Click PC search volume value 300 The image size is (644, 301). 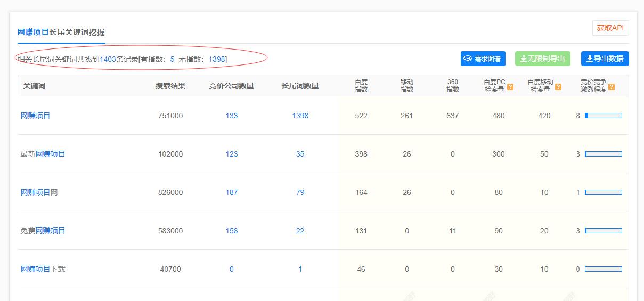point(499,154)
